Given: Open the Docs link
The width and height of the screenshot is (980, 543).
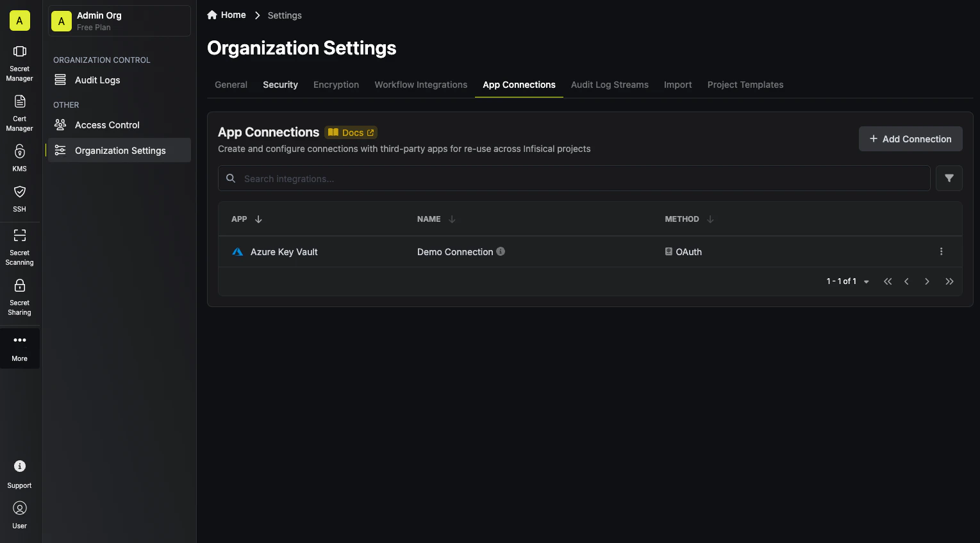Looking at the screenshot, I should 351,133.
